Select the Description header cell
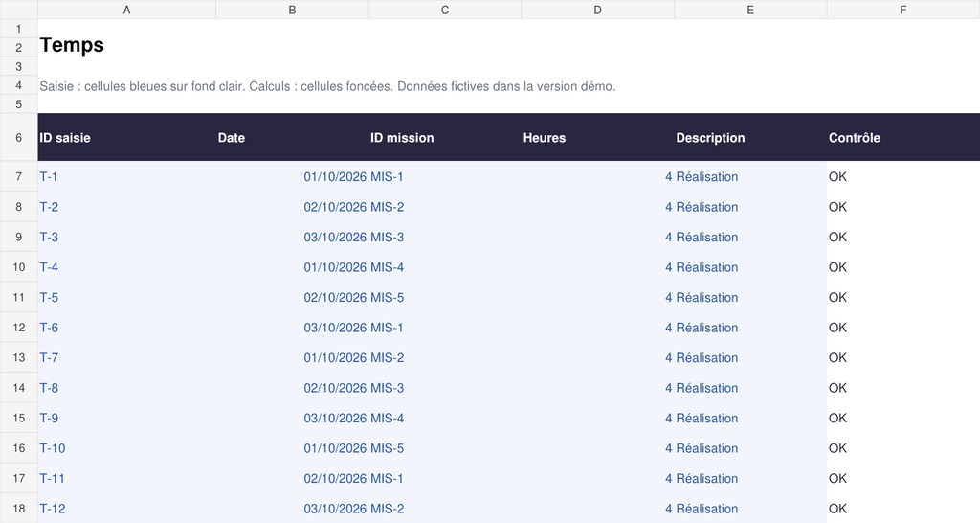The image size is (980, 523). click(750, 138)
